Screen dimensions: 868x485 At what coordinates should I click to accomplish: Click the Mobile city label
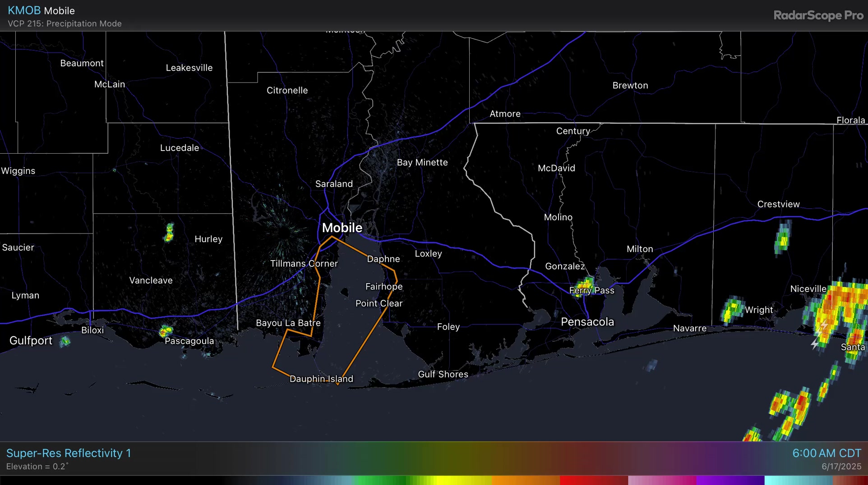coord(342,228)
